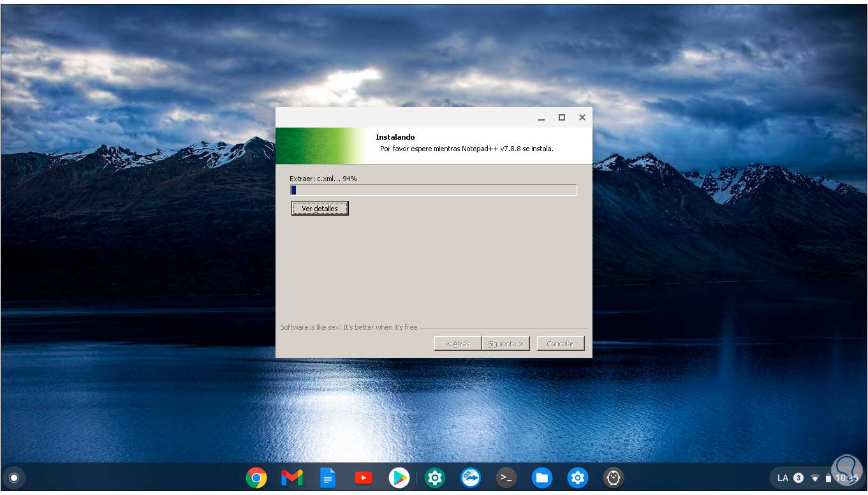Screen dimensions: 868x495
Task: Click the penguin Linux icon on the shelf
Action: [614, 477]
